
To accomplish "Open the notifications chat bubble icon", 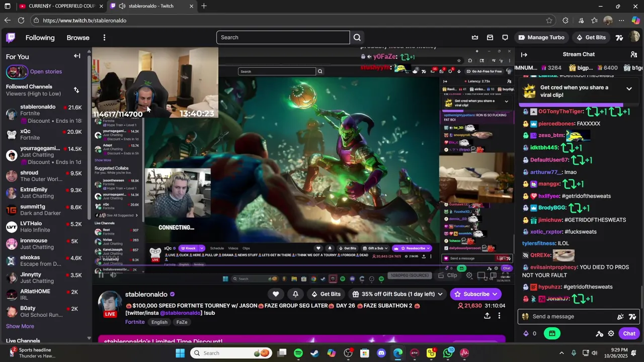I will 505,37.
